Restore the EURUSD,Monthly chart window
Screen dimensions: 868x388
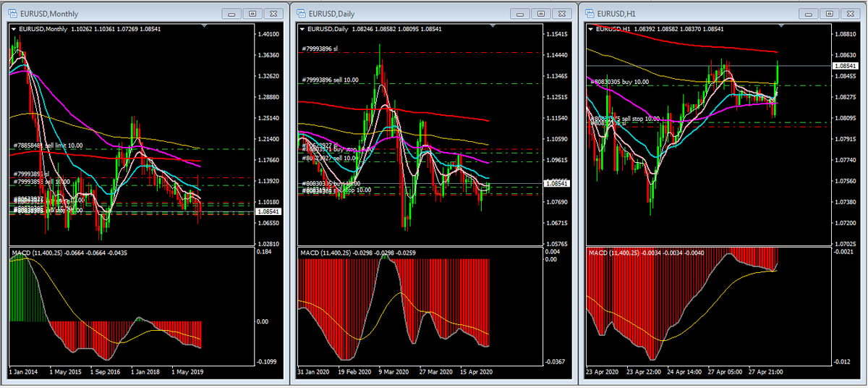tap(252, 13)
